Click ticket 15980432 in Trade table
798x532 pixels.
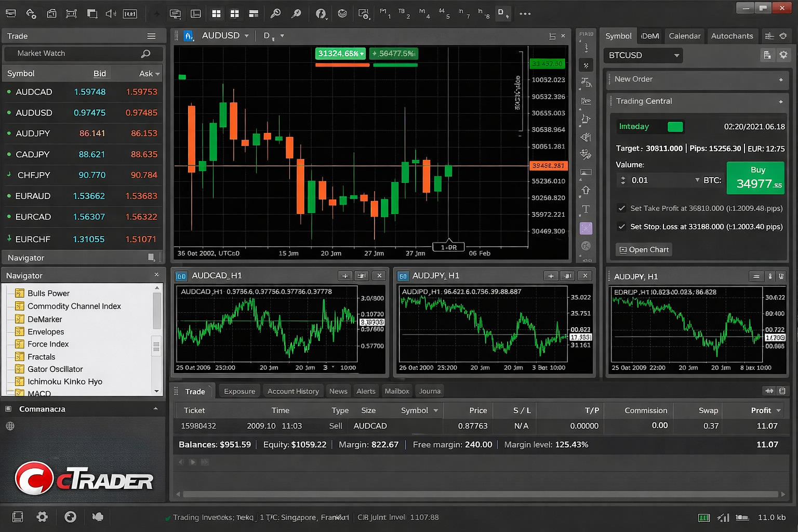click(x=198, y=426)
